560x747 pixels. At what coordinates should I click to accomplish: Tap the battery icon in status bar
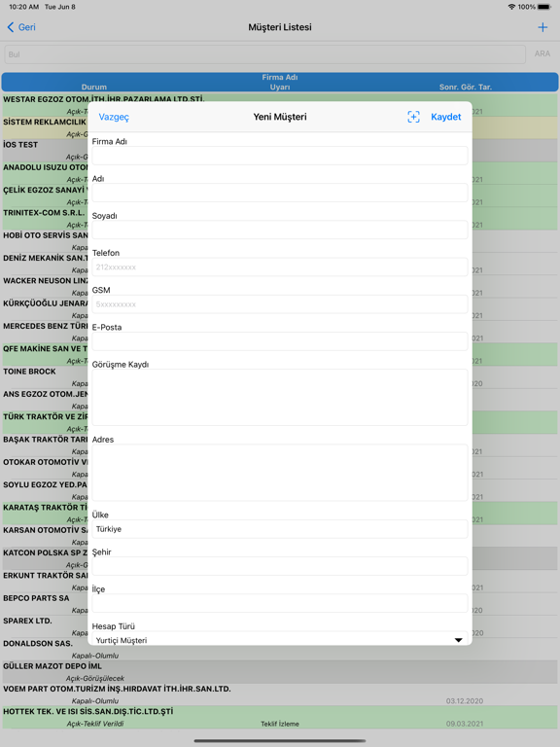pyautogui.click(x=544, y=7)
